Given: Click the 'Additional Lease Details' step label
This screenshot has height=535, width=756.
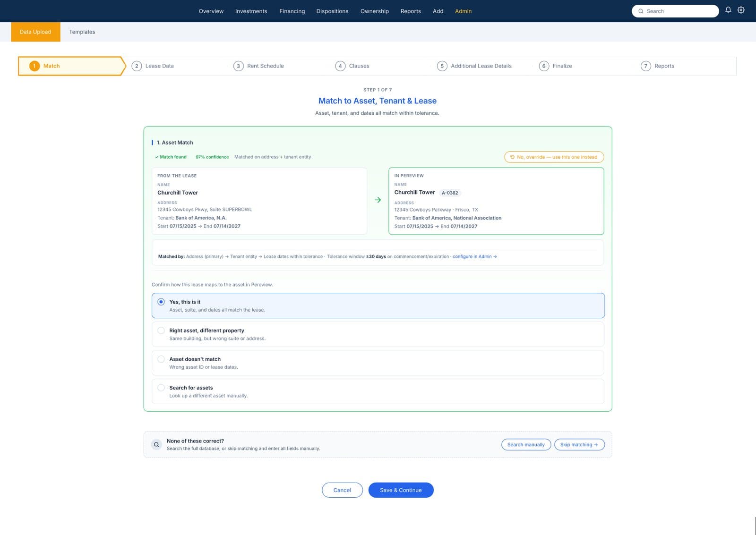Looking at the screenshot, I should click(x=481, y=66).
